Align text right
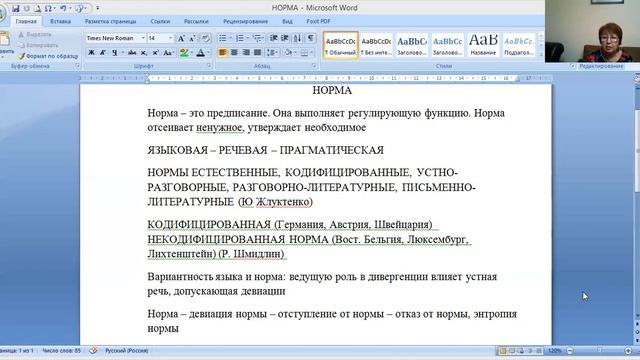This screenshot has width=640, height=360. [x=246, y=52]
